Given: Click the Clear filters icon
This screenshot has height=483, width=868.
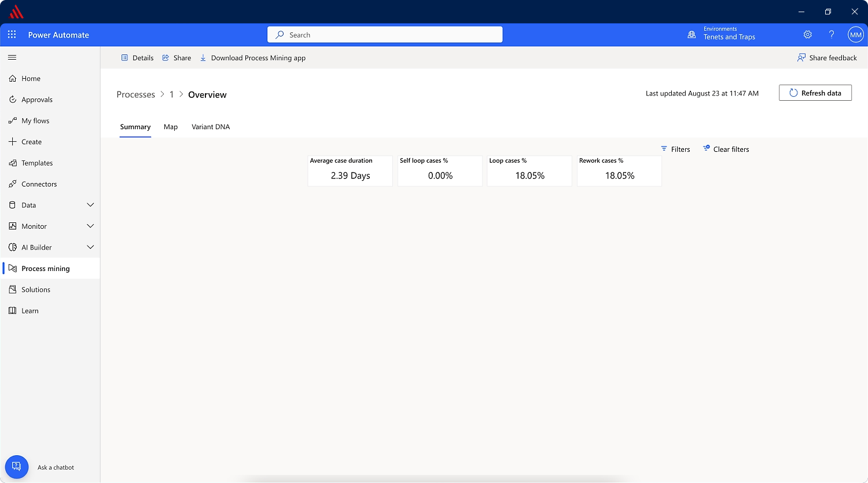Looking at the screenshot, I should tap(706, 148).
